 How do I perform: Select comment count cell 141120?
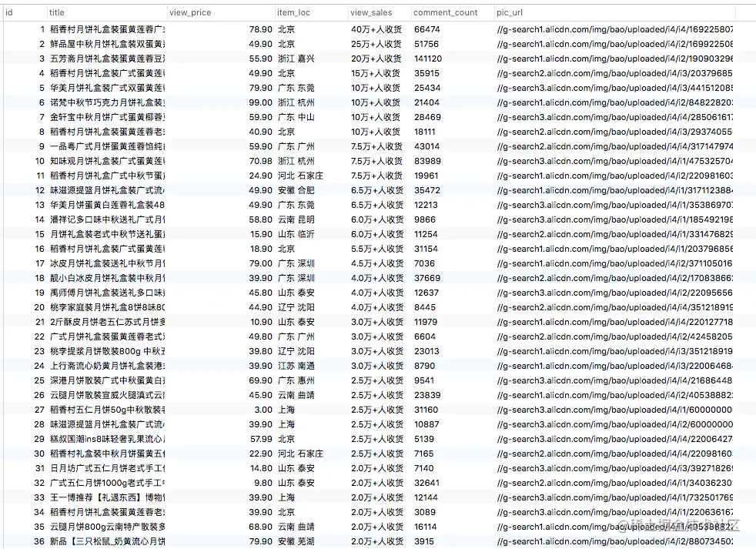click(428, 59)
